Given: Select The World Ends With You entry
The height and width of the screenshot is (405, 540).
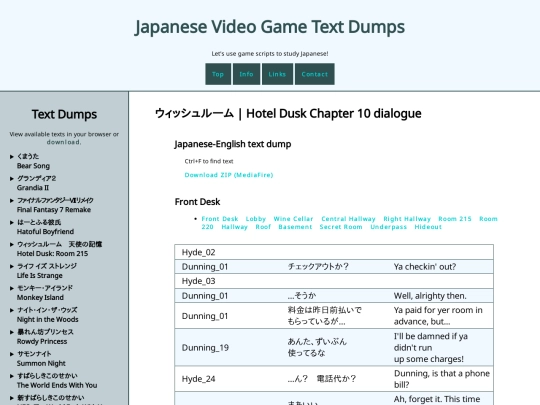Looking at the screenshot, I should (x=57, y=381).
